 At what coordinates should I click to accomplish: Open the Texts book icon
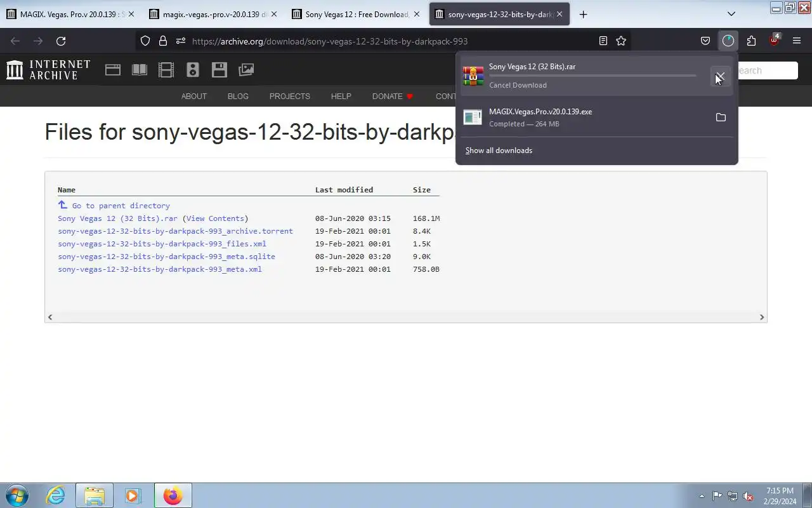point(140,70)
